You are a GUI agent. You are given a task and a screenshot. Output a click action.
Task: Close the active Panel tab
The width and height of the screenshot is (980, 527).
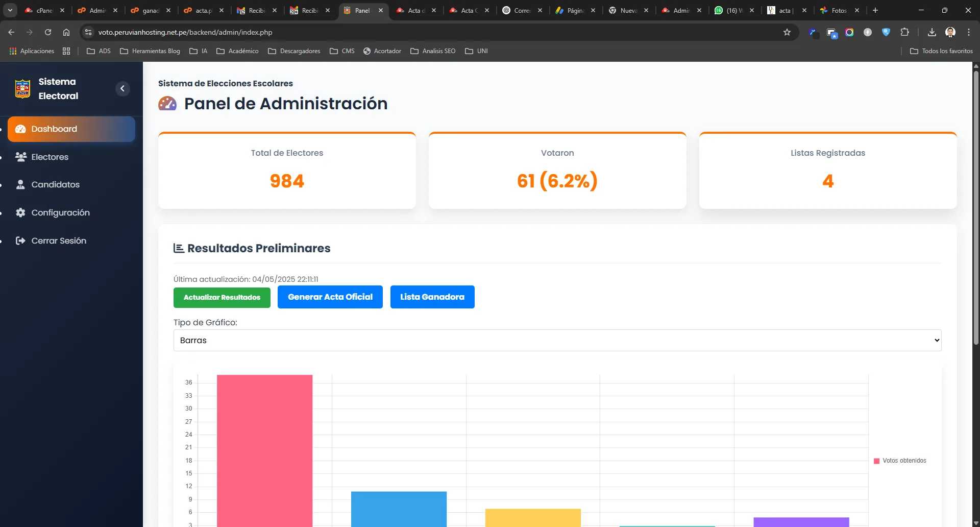[x=381, y=10]
